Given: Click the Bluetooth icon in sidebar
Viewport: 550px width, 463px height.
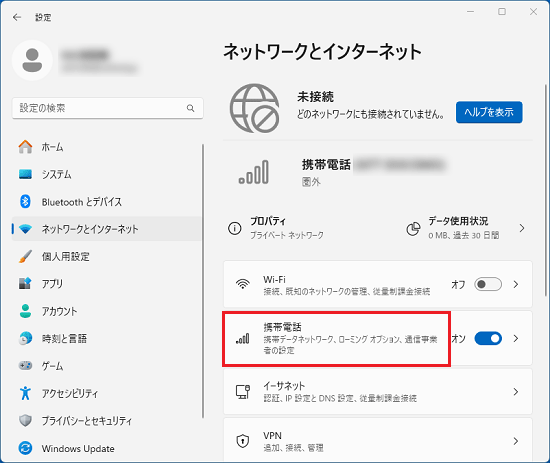Looking at the screenshot, I should (25, 201).
